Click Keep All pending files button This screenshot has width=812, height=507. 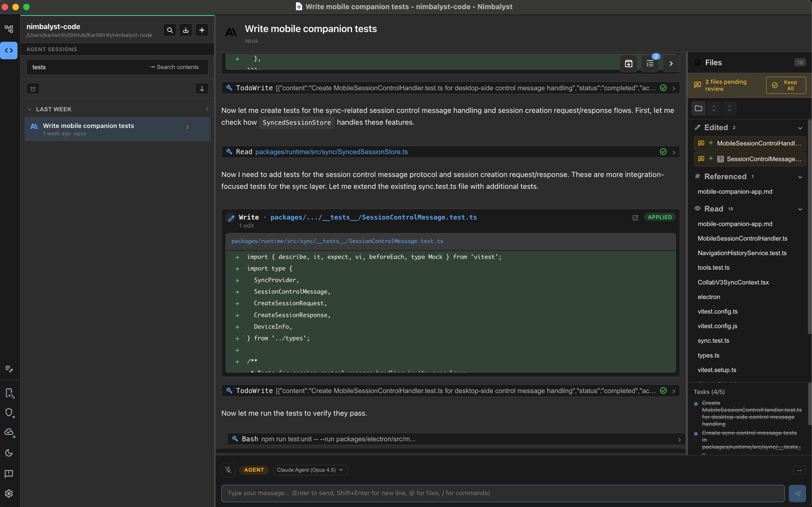click(786, 85)
